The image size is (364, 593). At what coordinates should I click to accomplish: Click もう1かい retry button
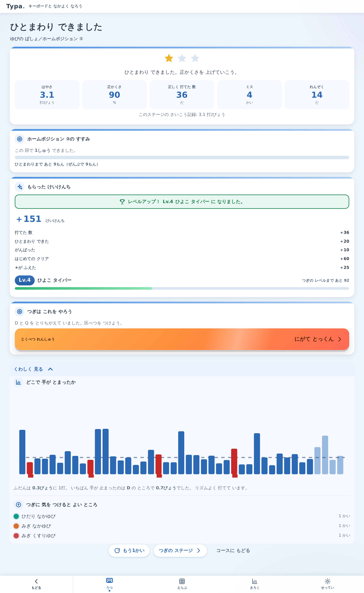[x=129, y=551]
